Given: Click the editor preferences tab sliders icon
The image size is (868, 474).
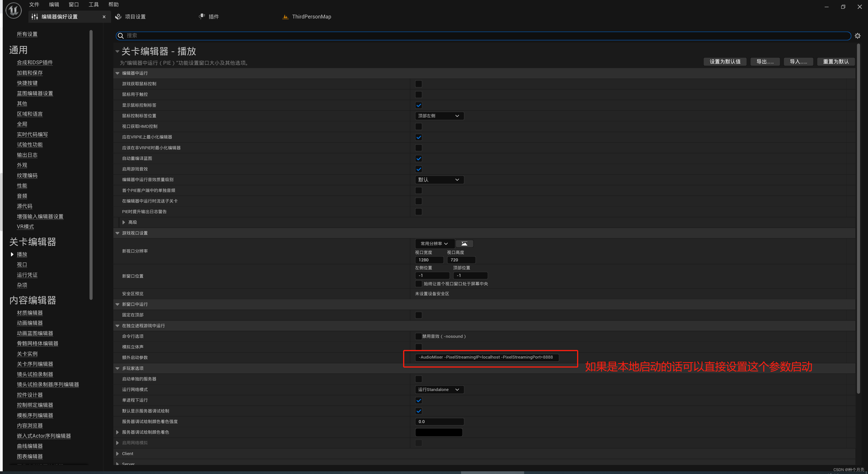Looking at the screenshot, I should (x=34, y=16).
